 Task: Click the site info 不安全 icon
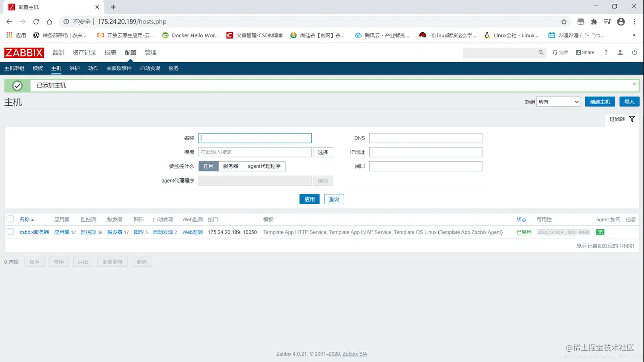(66, 22)
